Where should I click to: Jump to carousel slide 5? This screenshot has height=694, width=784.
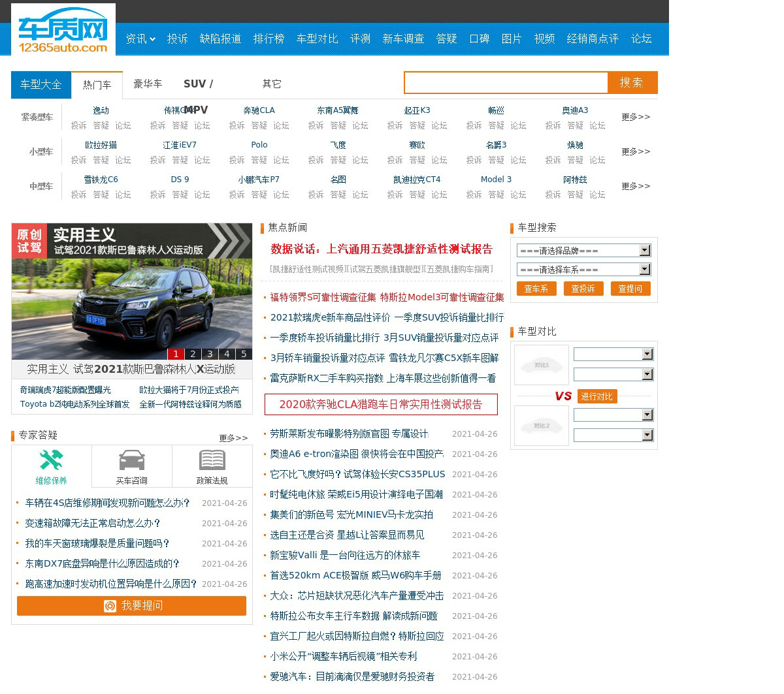[244, 354]
